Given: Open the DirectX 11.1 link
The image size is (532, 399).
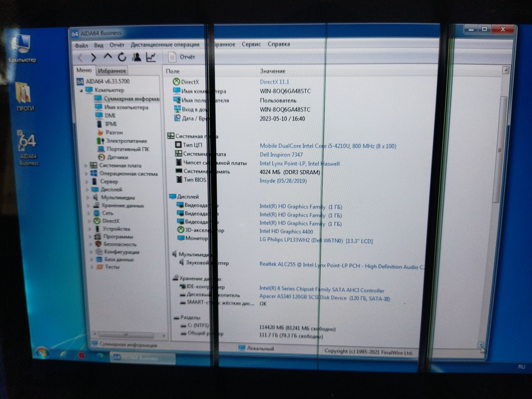Looking at the screenshot, I should click(x=275, y=82).
